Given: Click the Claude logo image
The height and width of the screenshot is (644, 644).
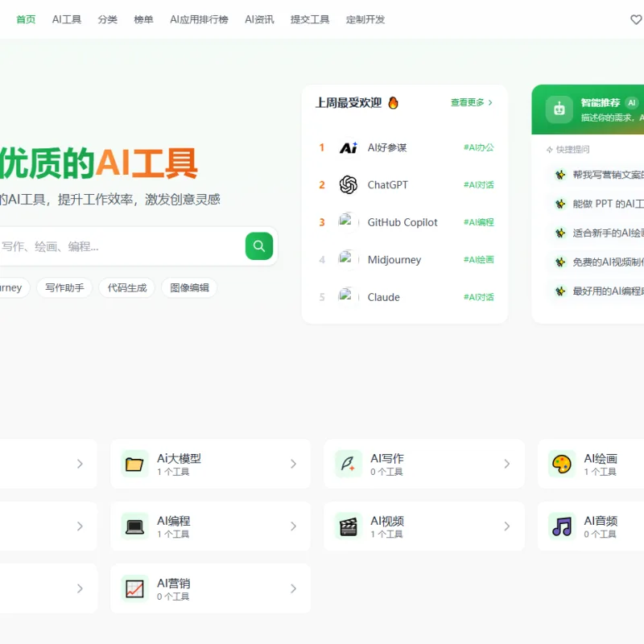Looking at the screenshot, I should click(x=349, y=297).
